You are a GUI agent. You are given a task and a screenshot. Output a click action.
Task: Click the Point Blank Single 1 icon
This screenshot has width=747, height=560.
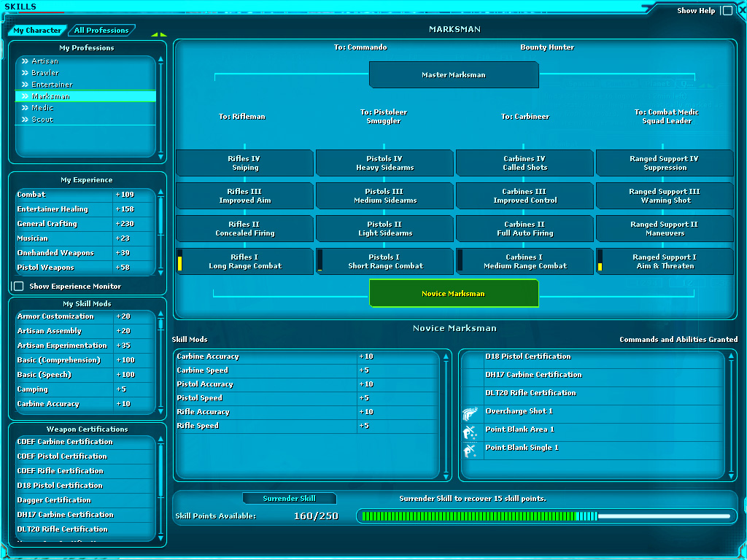coord(471,451)
